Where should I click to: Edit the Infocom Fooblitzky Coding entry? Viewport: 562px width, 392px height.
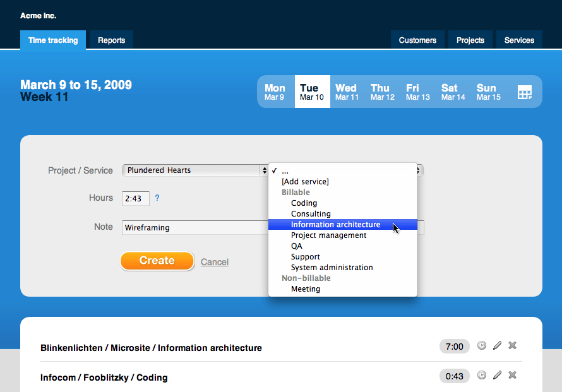pos(497,375)
